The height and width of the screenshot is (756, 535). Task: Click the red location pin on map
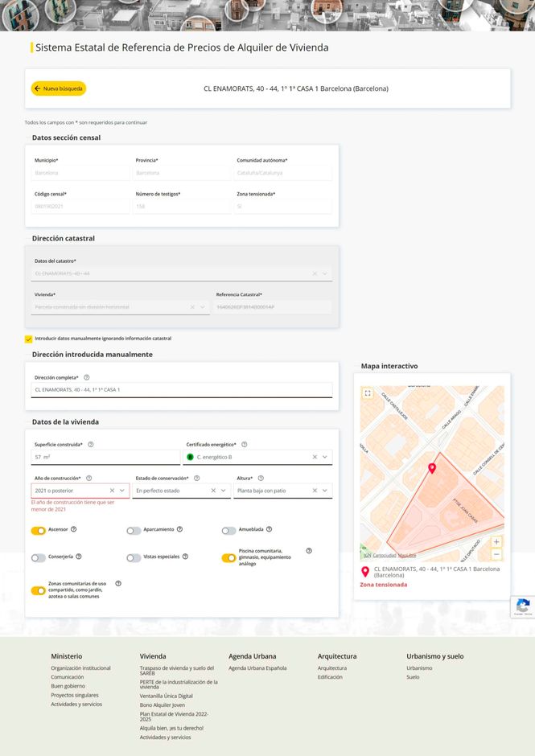(432, 468)
